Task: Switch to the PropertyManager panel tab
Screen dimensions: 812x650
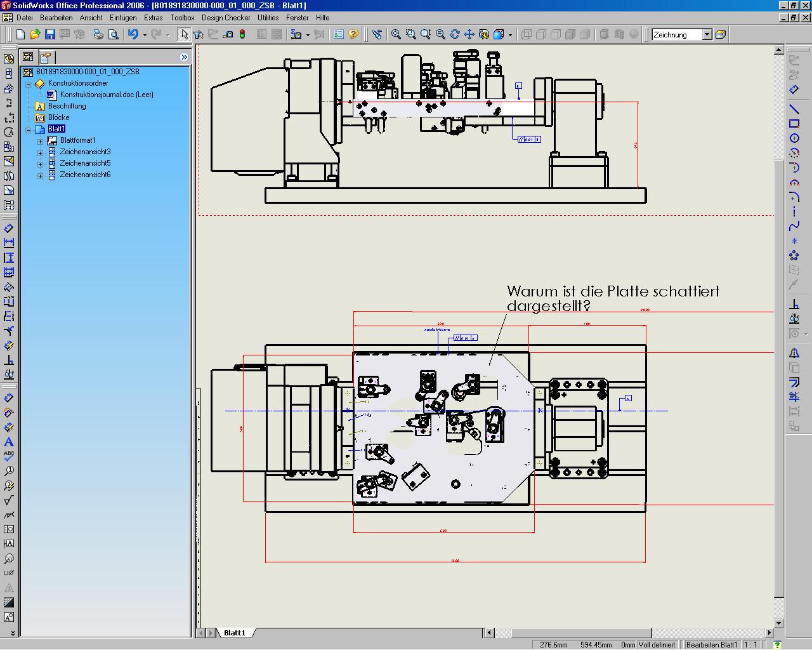Action: tap(46, 57)
